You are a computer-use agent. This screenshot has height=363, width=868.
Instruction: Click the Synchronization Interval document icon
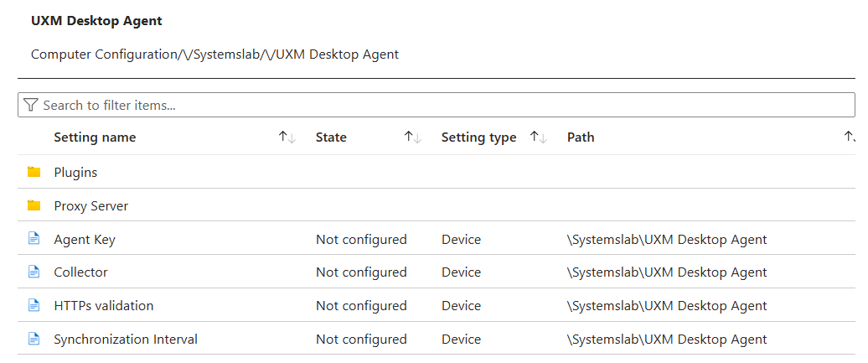[34, 340]
